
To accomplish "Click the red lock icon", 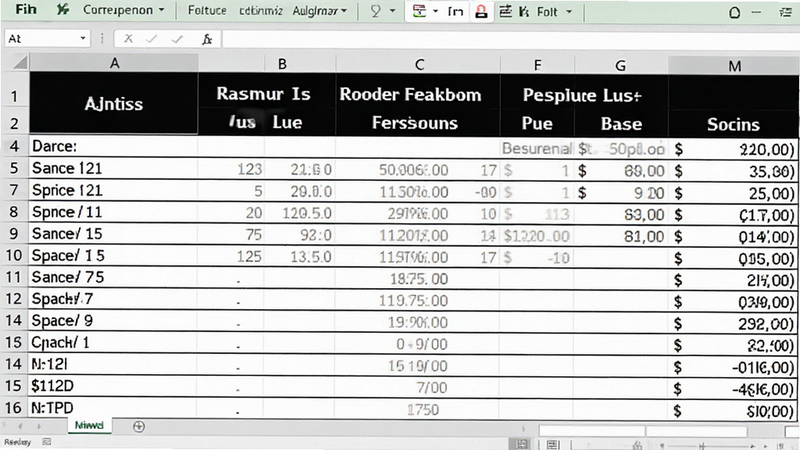I will (481, 12).
